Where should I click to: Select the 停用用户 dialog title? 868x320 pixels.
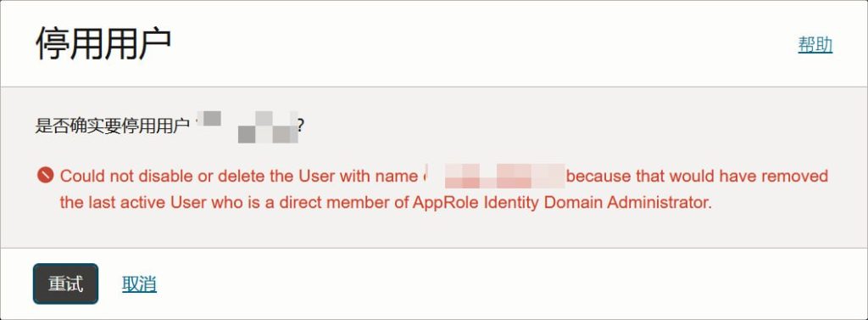point(103,43)
